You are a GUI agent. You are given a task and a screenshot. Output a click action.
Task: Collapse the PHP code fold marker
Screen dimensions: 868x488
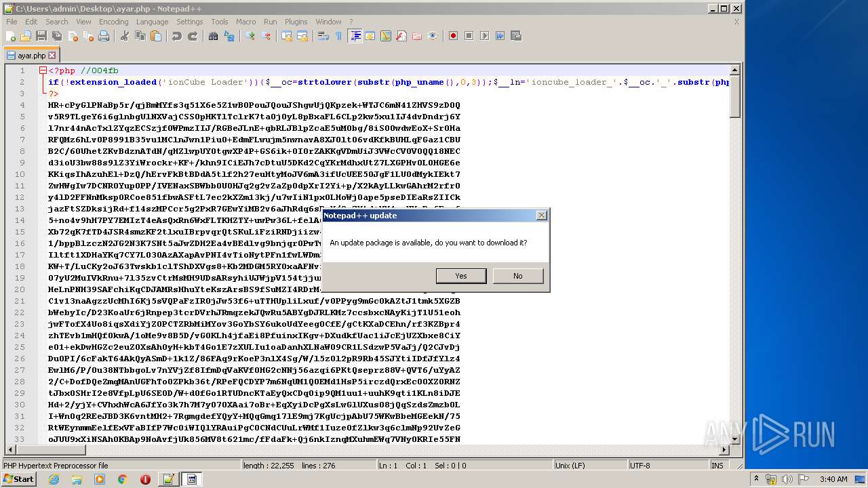(x=43, y=70)
